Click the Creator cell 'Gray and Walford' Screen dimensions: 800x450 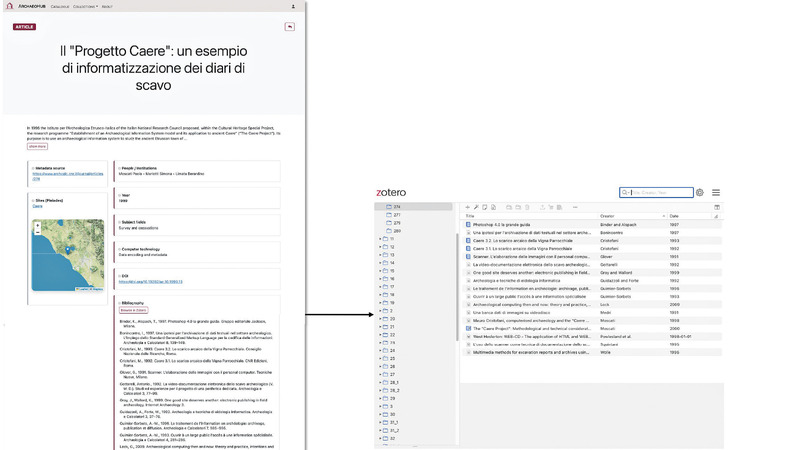coord(616,272)
